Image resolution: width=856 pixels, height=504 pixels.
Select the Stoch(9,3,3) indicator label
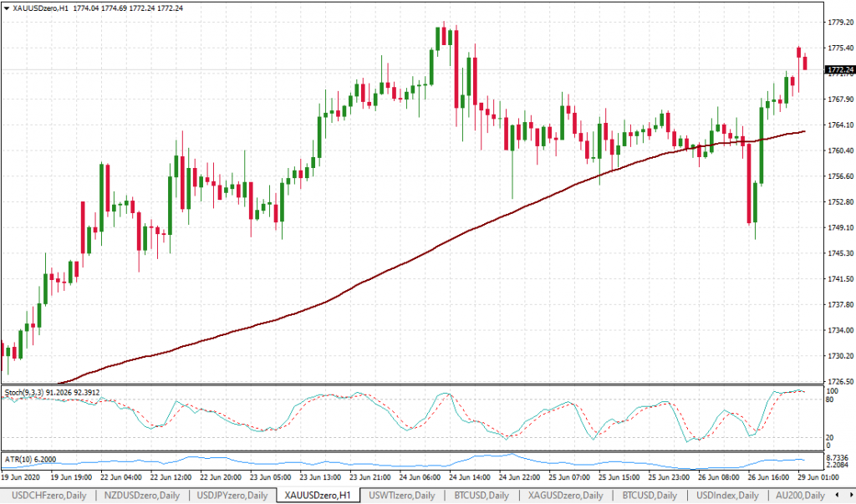pos(50,391)
